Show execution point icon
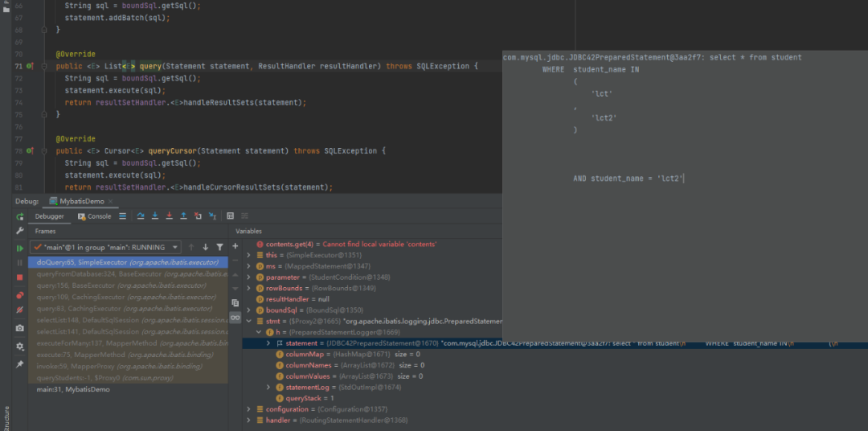Screen dimensions: 868x431 point(123,216)
